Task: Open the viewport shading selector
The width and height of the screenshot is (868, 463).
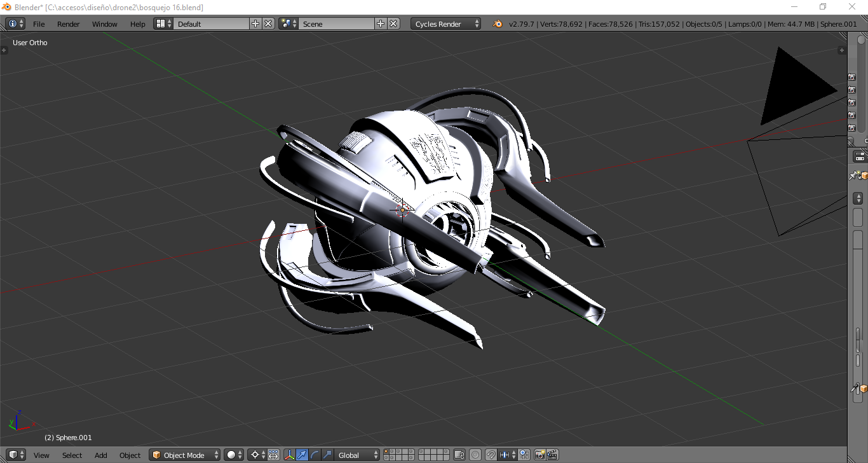Action: point(234,455)
